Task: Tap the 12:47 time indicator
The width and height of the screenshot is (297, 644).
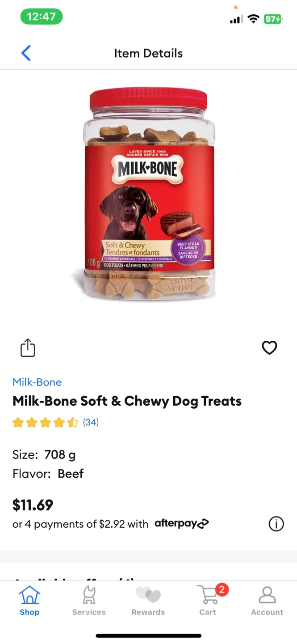Action: point(42,17)
